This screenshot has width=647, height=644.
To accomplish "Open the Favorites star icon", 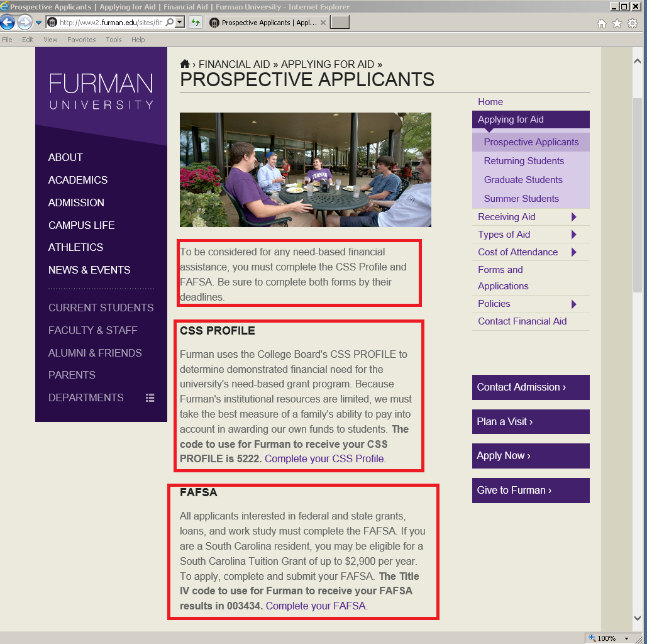I will point(617,23).
